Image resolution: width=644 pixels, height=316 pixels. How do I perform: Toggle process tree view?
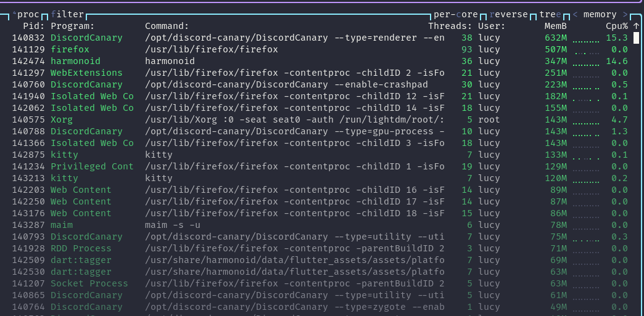pyautogui.click(x=550, y=15)
